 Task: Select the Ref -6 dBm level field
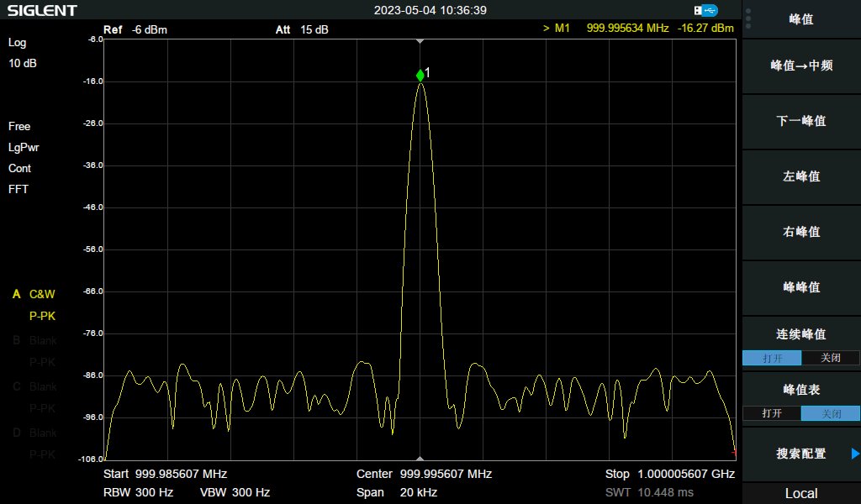pos(135,29)
